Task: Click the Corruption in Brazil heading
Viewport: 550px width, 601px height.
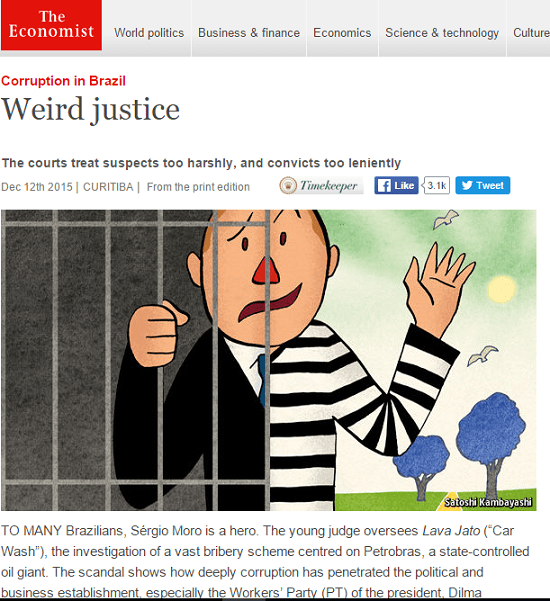Action: tap(63, 81)
